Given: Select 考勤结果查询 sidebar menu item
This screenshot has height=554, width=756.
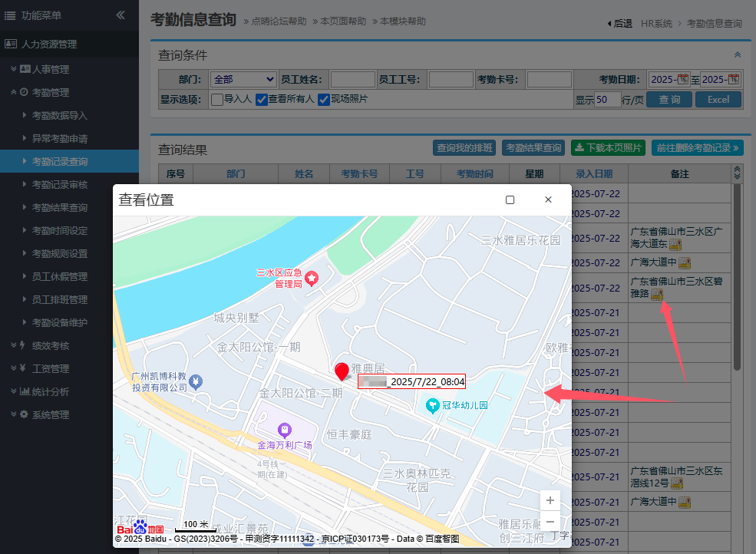Looking at the screenshot, I should [59, 208].
